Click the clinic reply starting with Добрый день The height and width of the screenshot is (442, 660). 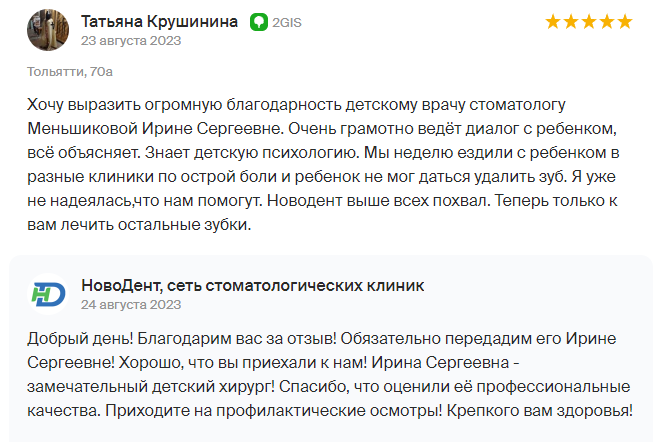(x=330, y=375)
